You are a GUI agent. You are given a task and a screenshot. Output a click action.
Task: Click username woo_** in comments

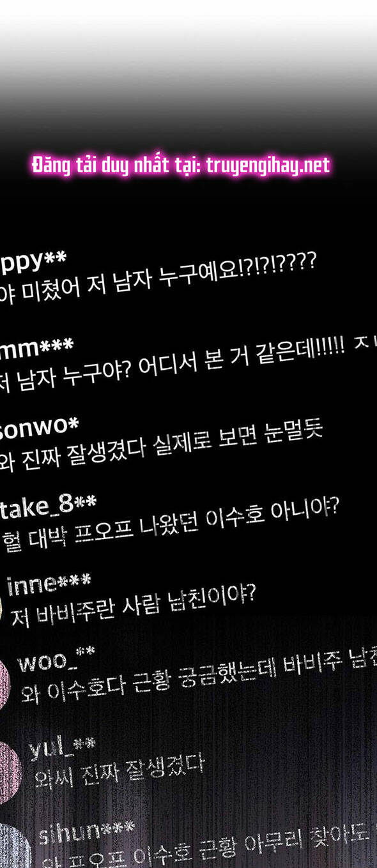coord(56,660)
